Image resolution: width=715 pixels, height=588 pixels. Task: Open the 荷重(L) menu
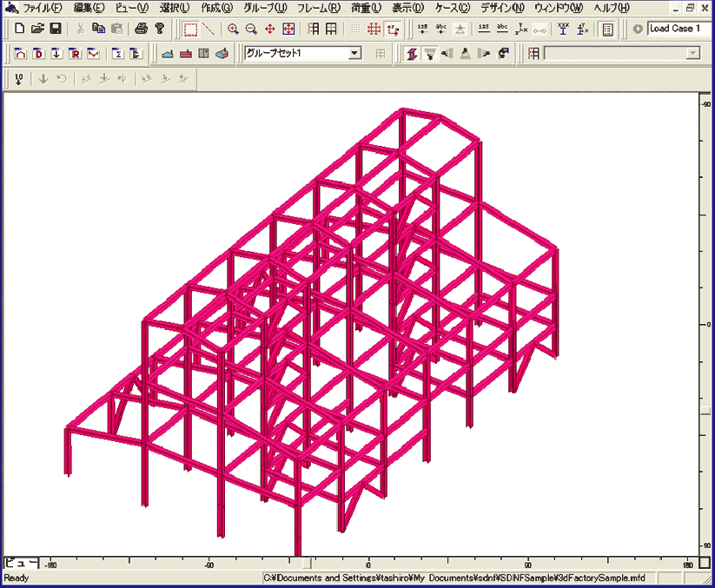pyautogui.click(x=366, y=8)
